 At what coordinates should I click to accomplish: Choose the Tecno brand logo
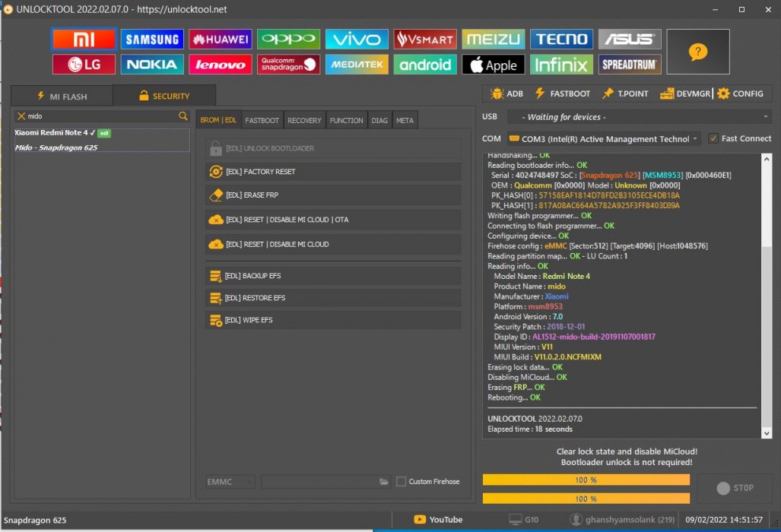pyautogui.click(x=561, y=40)
